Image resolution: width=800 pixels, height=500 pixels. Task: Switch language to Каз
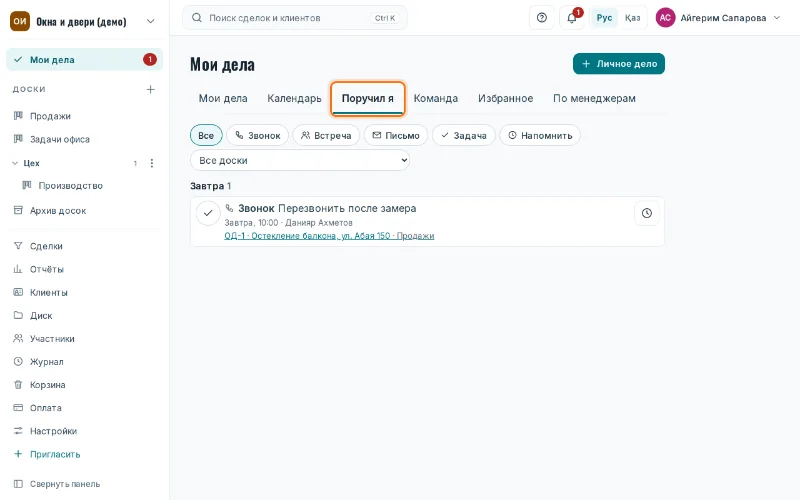(632, 18)
